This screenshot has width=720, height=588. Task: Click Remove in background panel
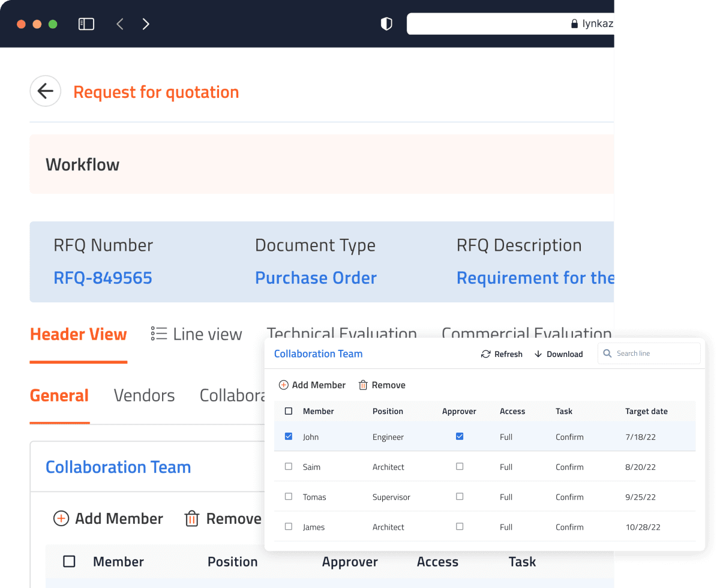click(x=223, y=518)
